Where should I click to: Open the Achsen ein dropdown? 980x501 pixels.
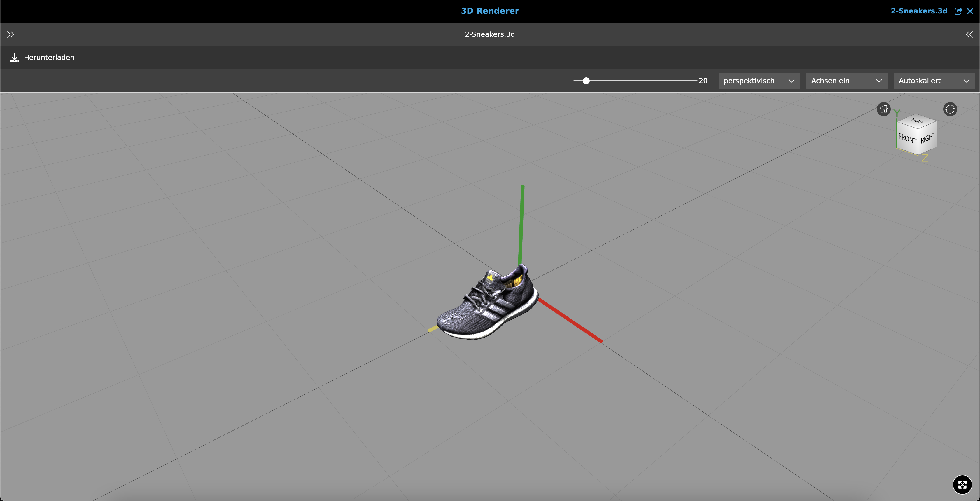[x=846, y=81]
